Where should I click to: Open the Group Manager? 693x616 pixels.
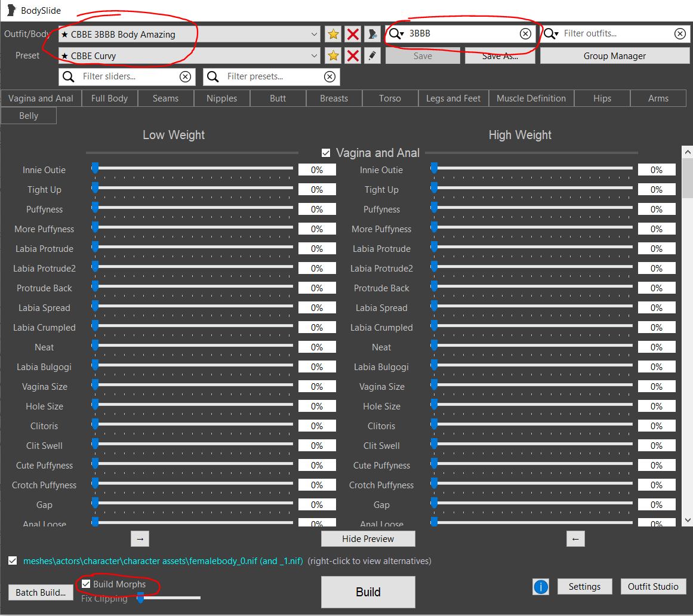click(614, 56)
